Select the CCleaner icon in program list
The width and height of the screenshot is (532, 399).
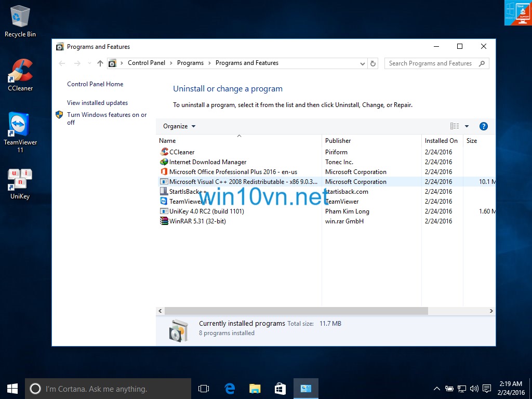coord(164,152)
